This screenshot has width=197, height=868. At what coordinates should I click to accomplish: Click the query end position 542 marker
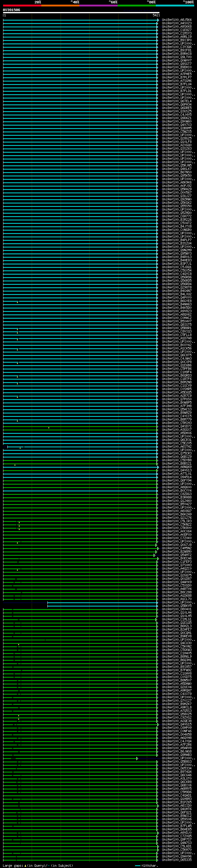[x=155, y=15]
